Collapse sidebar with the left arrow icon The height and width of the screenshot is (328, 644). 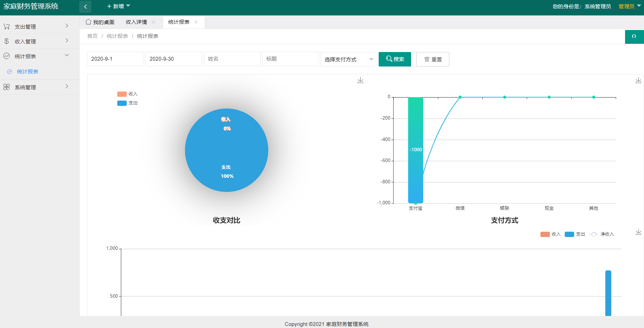[85, 7]
